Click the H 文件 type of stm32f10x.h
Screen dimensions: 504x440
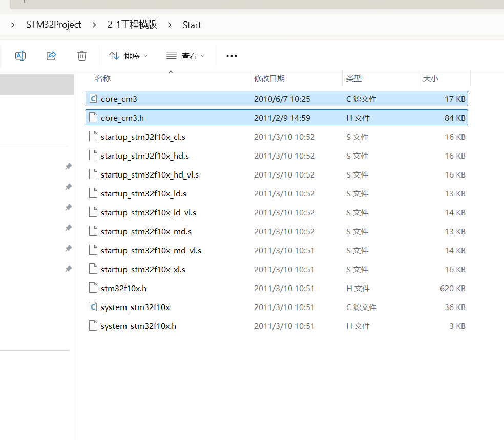pyautogui.click(x=358, y=289)
